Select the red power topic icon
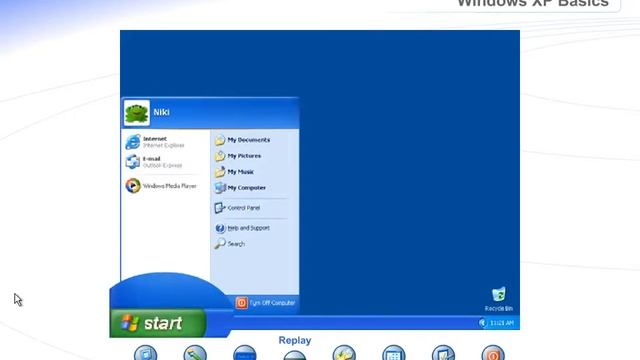Viewport: 640px width, 360px height. click(493, 353)
